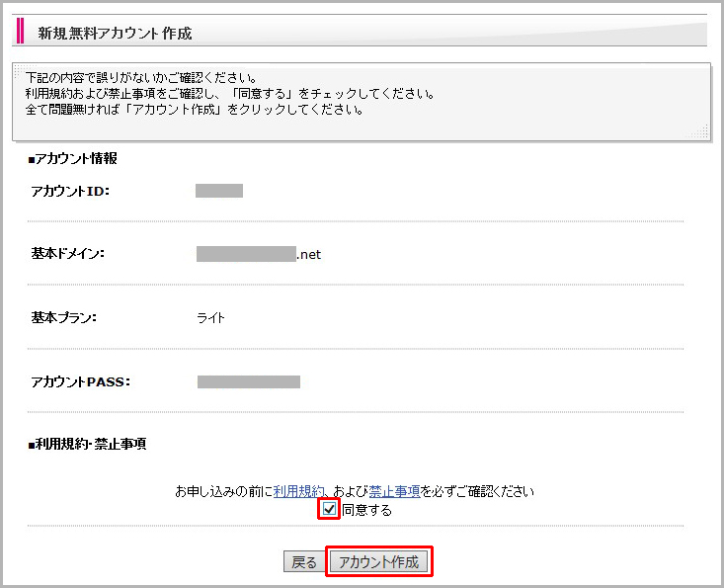The width and height of the screenshot is (724, 588).
Task: Click the 基本ドメイン field label
Action: coord(68,255)
